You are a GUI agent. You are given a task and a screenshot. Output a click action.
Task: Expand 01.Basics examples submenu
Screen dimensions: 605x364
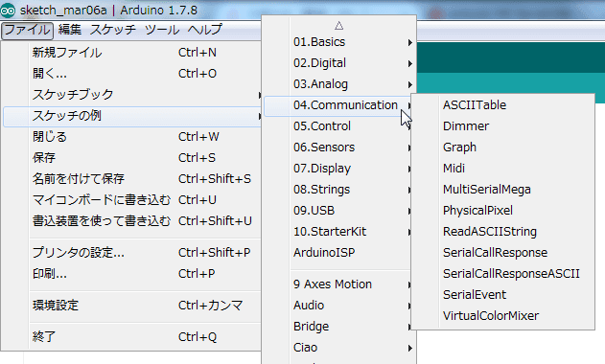coord(338,42)
